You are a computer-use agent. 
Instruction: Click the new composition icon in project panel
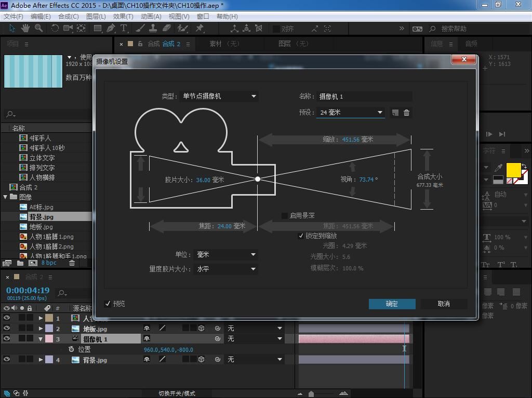point(33,263)
